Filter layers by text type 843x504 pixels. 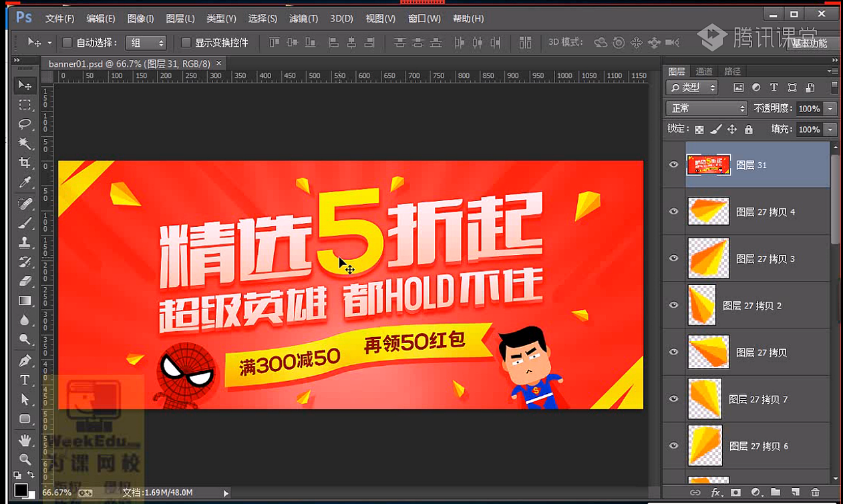point(774,87)
